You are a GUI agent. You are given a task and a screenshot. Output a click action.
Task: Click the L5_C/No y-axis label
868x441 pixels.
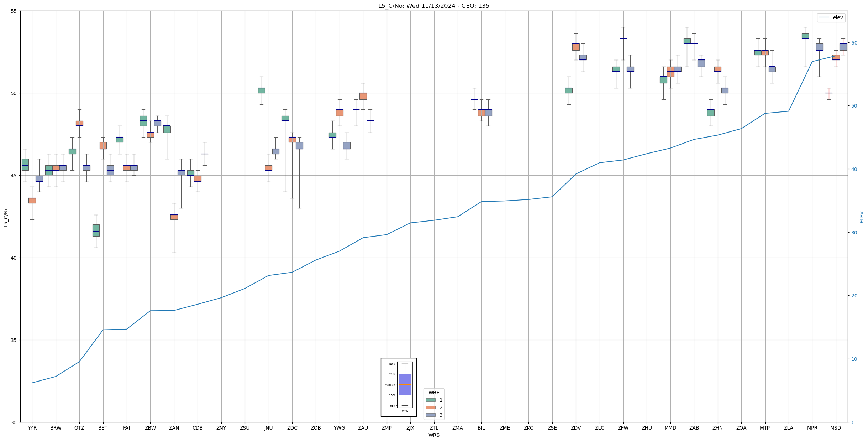6,217
